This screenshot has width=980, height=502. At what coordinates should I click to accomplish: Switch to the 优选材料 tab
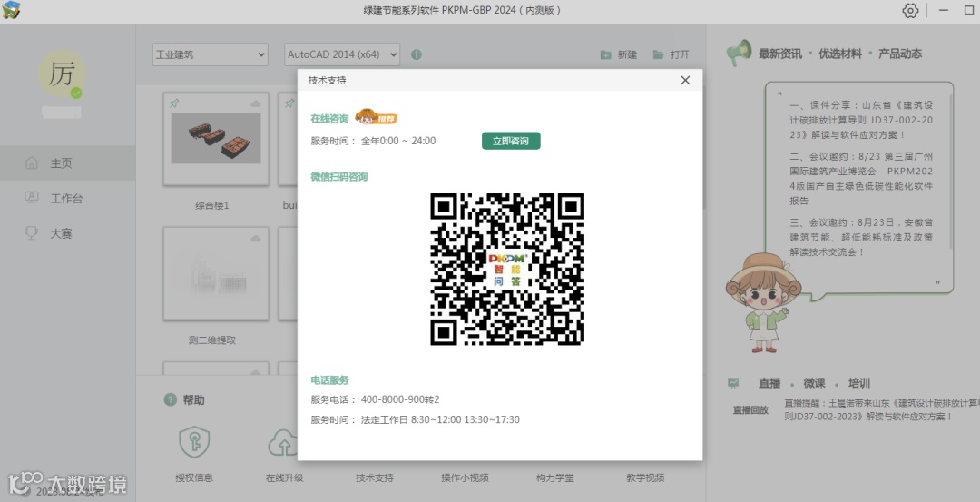(x=839, y=54)
